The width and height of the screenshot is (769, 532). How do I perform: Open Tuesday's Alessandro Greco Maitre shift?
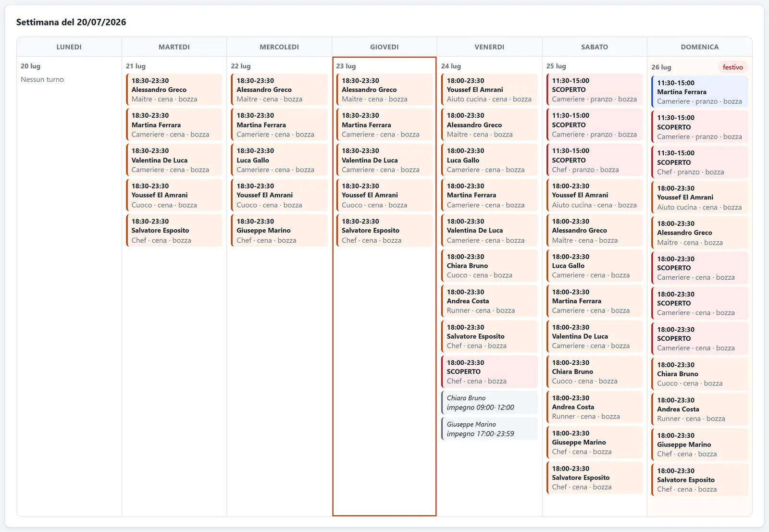[x=174, y=90]
